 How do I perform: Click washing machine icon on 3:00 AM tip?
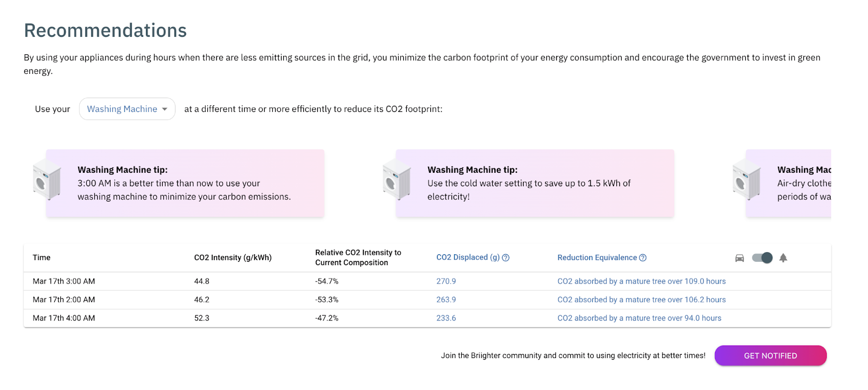coord(47,180)
